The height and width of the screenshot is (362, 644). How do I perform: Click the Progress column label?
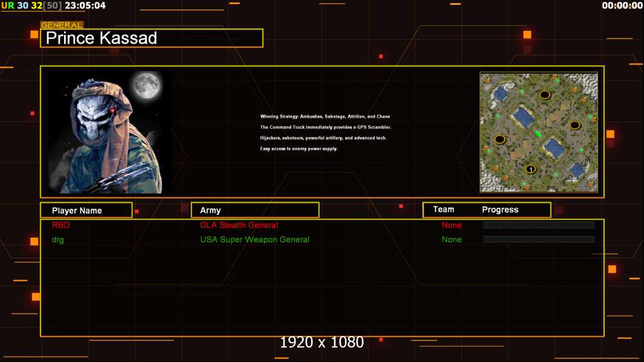(500, 209)
